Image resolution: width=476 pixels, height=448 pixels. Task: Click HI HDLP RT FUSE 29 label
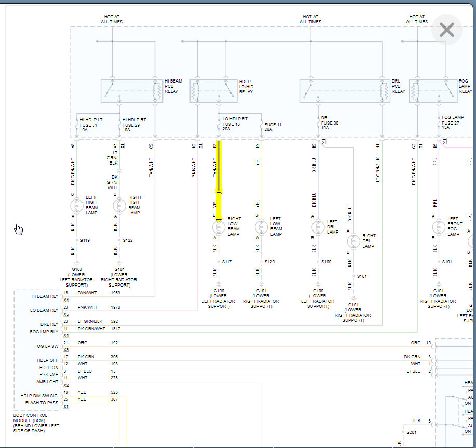[134, 125]
